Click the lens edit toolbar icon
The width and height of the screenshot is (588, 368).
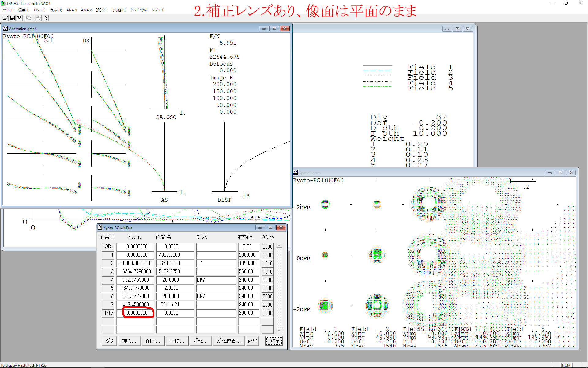19,18
